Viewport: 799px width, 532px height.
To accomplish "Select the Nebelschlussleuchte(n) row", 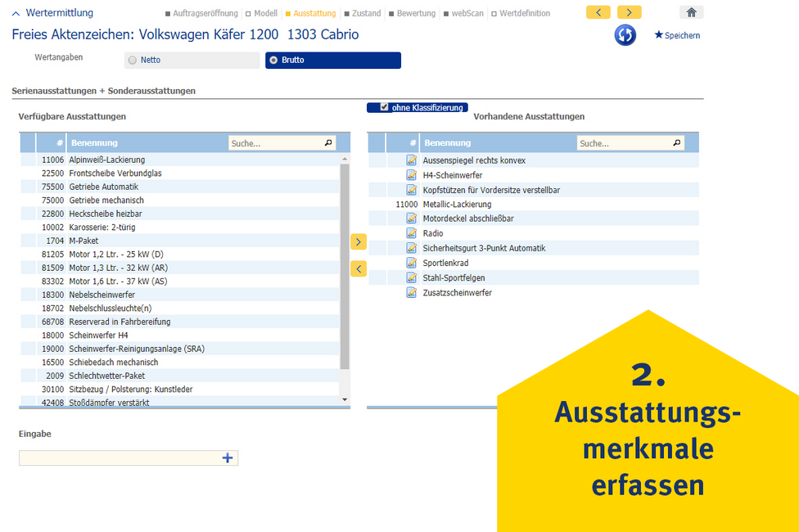I will [180, 309].
